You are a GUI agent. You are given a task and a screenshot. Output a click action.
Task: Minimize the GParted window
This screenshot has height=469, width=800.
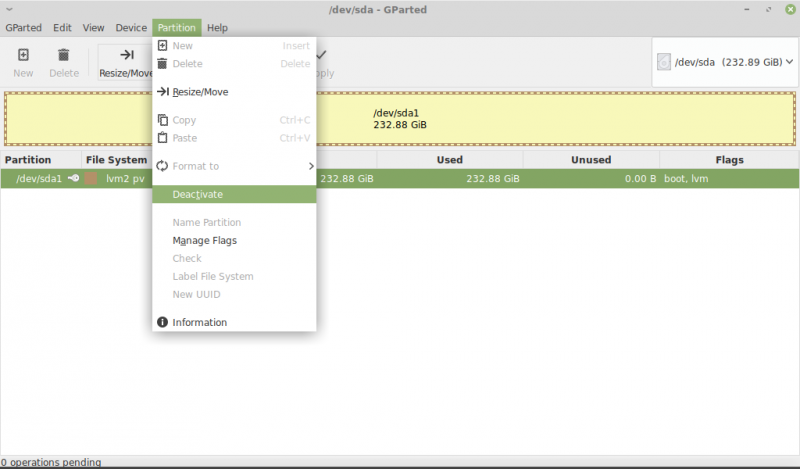[x=746, y=9]
